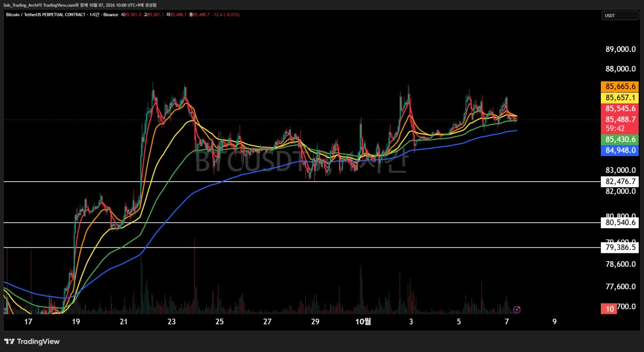Click the 78,600.0 price scale value

pyautogui.click(x=621, y=264)
